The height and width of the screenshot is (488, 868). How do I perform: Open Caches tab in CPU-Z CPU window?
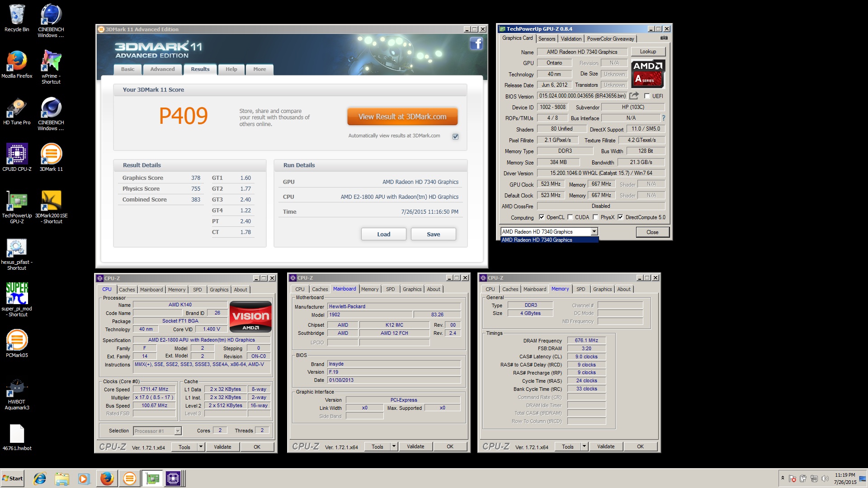(127, 290)
